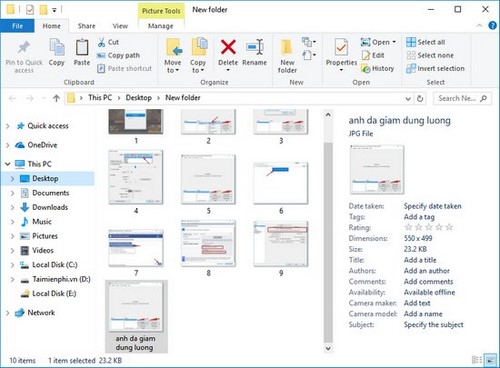This screenshot has width=500, height=368.
Task: Select Pictures in the navigation pane
Action: tap(45, 236)
